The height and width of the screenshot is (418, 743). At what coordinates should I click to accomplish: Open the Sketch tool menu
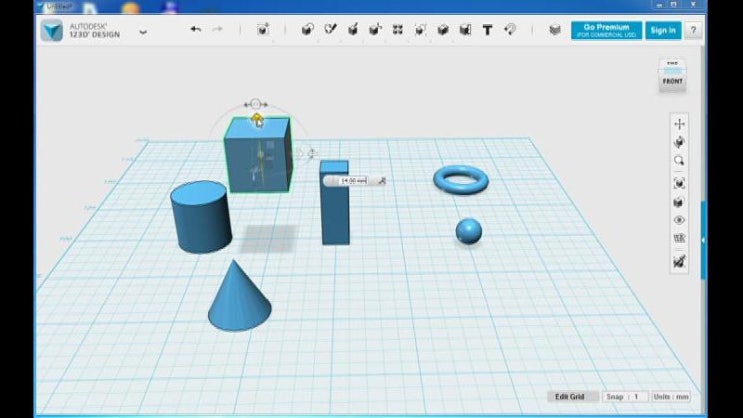click(x=330, y=30)
